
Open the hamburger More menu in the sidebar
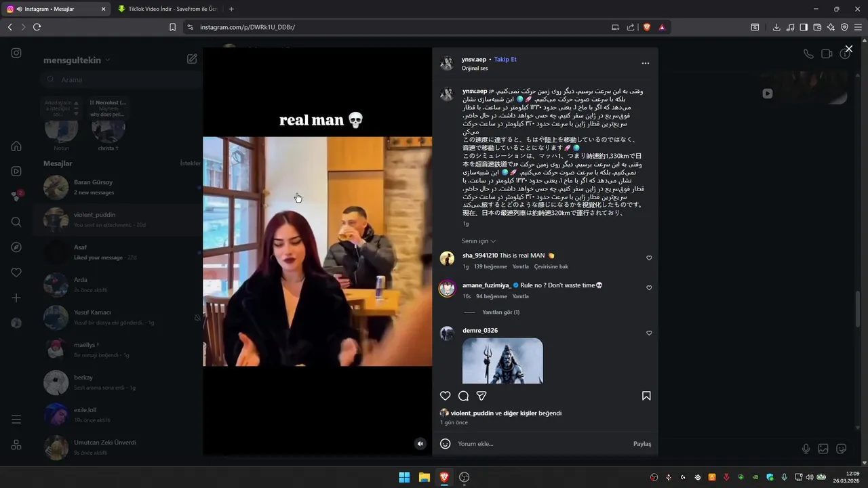16,420
